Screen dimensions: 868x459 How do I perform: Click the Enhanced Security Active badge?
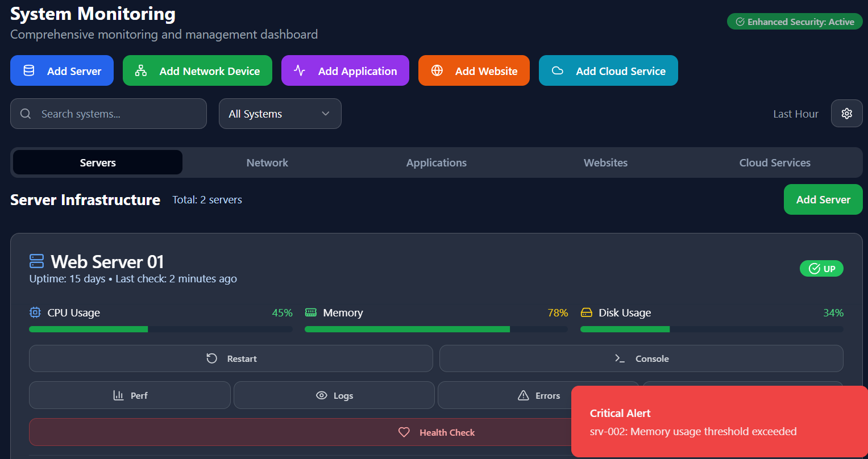tap(795, 22)
